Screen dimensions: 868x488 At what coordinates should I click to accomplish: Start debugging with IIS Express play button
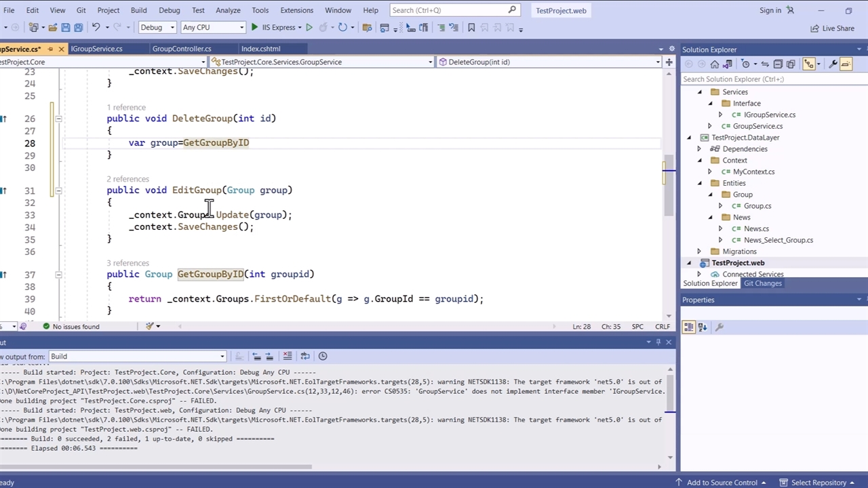coord(255,28)
